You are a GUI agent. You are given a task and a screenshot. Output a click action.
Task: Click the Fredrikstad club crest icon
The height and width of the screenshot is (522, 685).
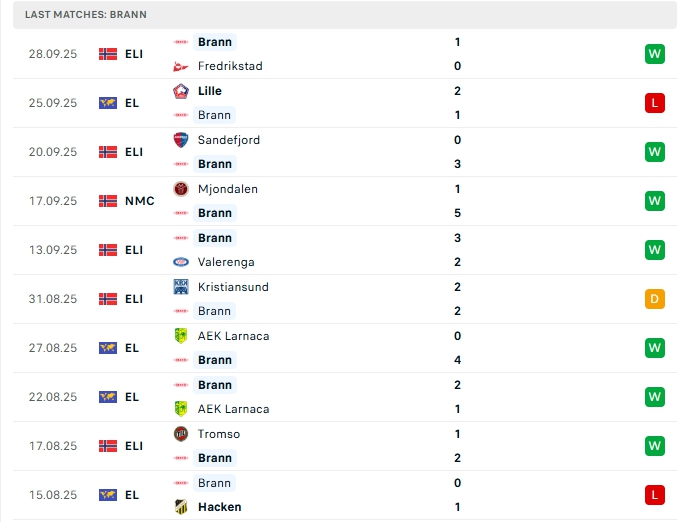181,66
